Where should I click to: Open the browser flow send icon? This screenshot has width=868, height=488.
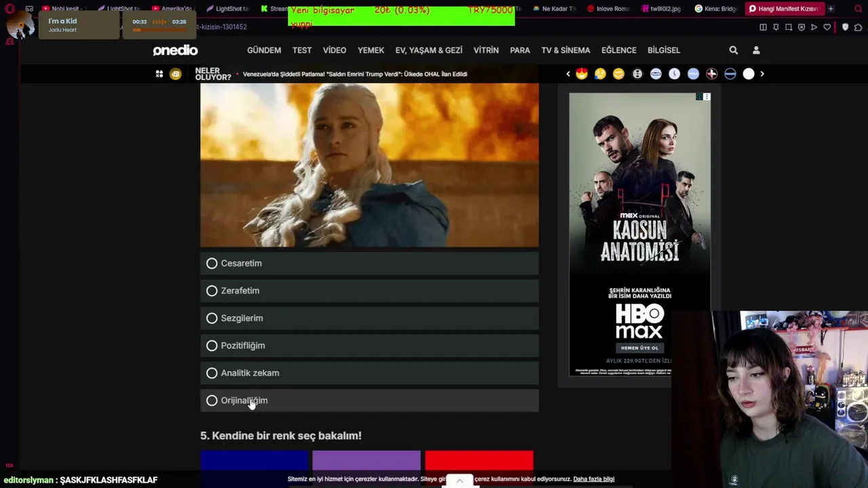pyautogui.click(x=814, y=27)
